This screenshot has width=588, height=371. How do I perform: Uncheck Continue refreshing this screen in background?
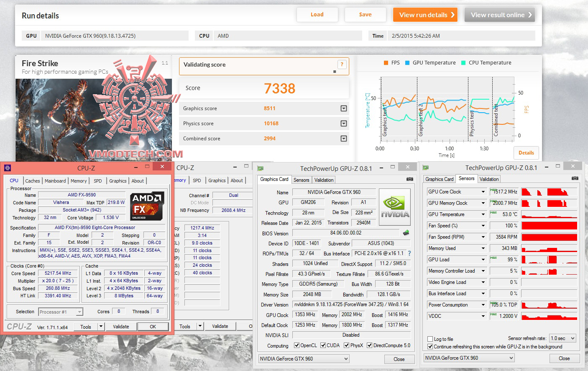click(x=430, y=347)
